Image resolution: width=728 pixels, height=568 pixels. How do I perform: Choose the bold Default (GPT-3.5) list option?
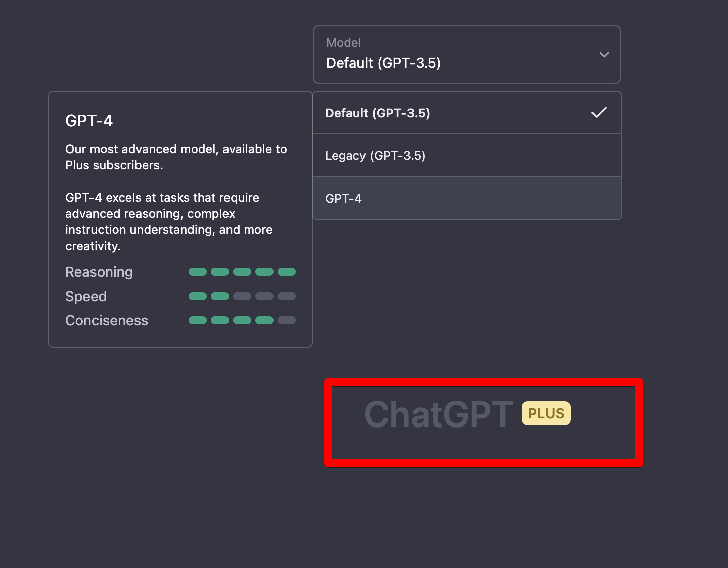point(378,113)
